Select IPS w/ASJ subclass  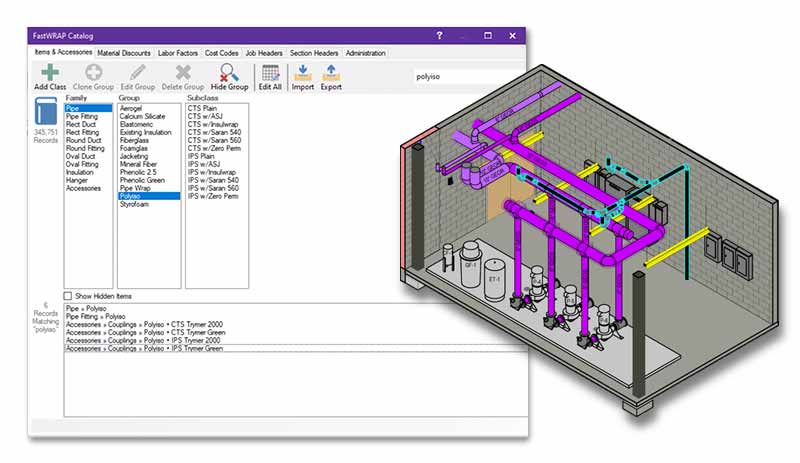(217, 164)
